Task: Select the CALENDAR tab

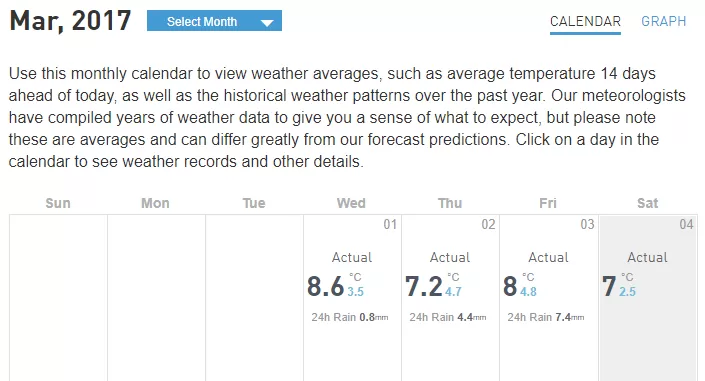Action: [585, 22]
